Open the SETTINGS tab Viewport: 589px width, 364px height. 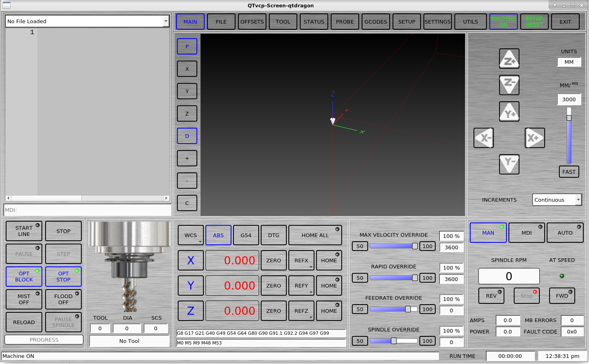[x=438, y=22]
